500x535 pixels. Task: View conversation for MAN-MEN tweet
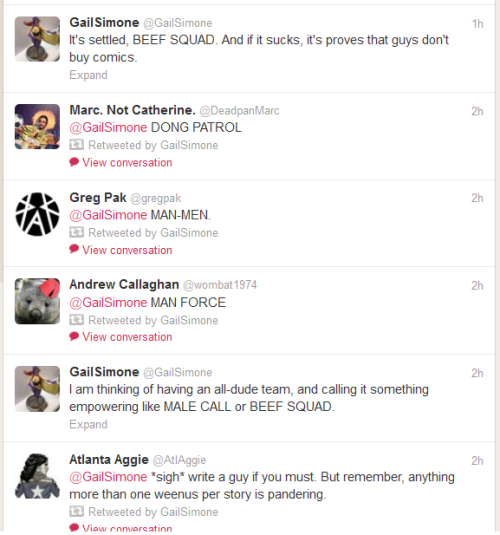pos(127,250)
